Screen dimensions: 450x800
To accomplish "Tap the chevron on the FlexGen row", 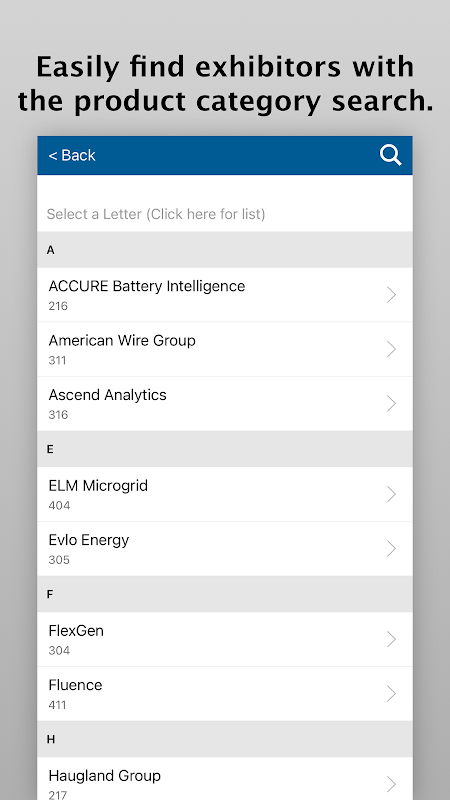I will coord(391,639).
